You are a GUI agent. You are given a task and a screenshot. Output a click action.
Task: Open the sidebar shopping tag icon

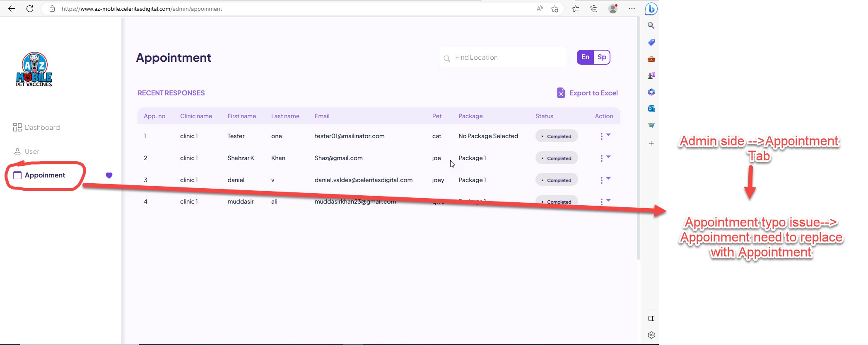(x=651, y=42)
